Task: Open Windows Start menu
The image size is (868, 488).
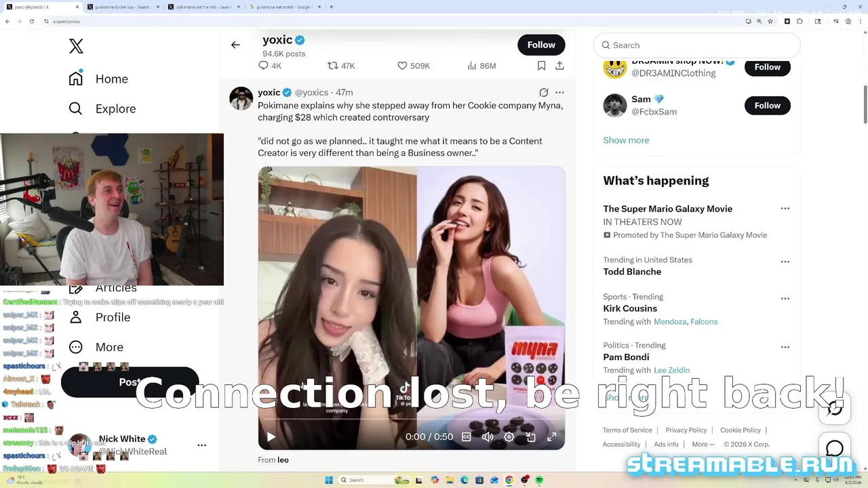Action: pyautogui.click(x=329, y=480)
